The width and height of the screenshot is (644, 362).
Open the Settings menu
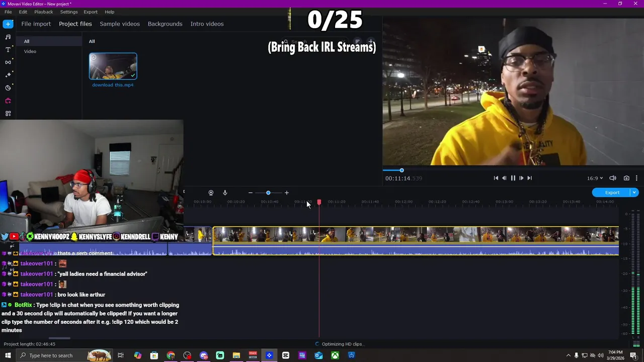[69, 12]
